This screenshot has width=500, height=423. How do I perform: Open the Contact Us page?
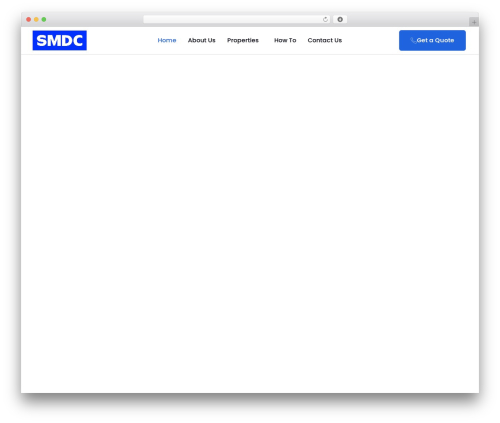325,40
